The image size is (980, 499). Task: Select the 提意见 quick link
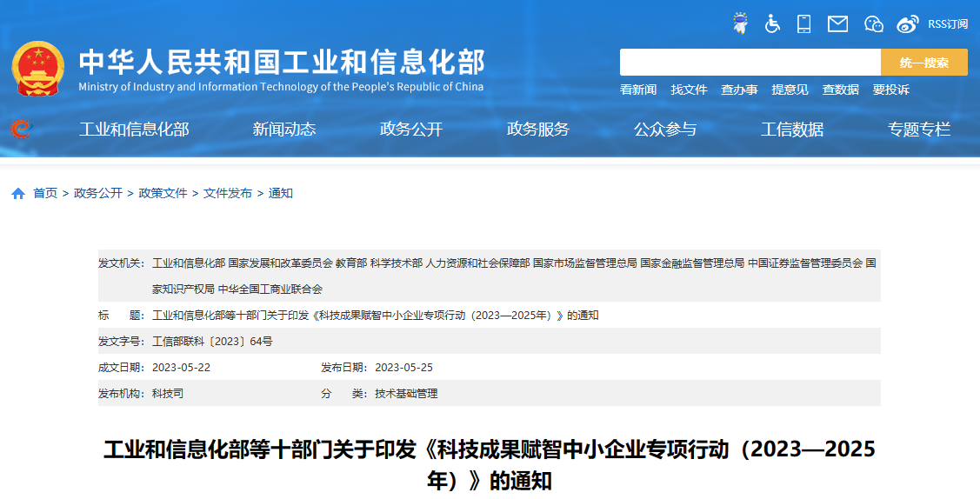point(790,90)
